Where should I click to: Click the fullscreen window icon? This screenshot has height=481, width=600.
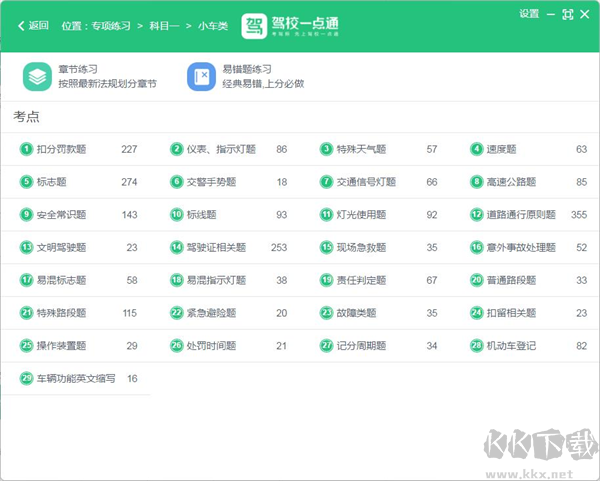[x=567, y=15]
